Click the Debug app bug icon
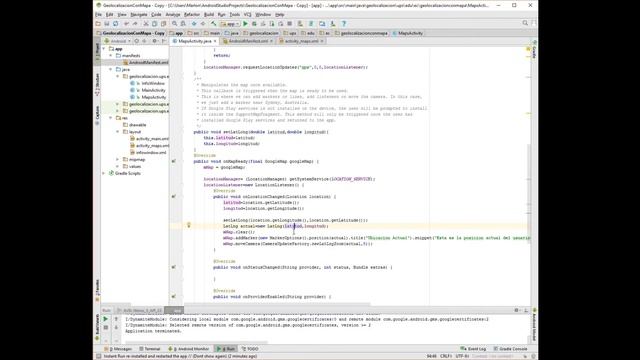Image resolution: width=640 pixels, height=360 pixels. coord(254,24)
